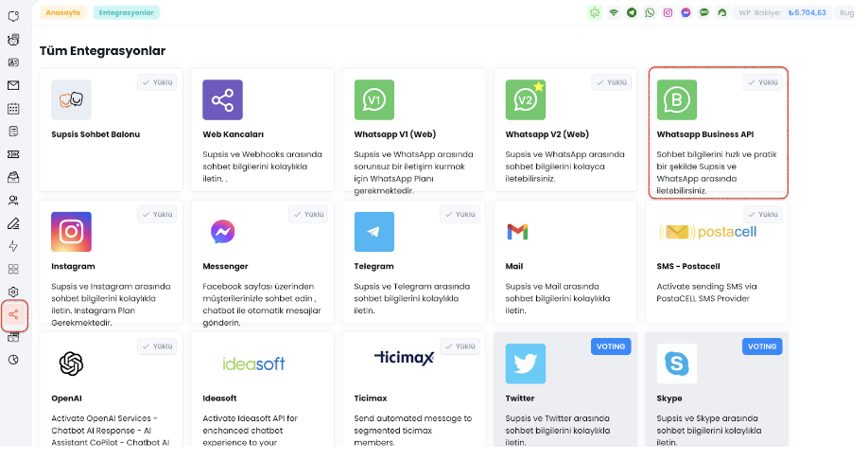
Task: Switch to the Entegrasyonlar tab
Action: [x=126, y=12]
